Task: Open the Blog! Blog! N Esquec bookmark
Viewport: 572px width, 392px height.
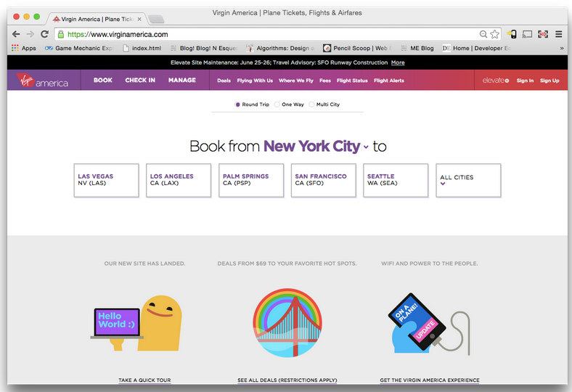Action: coord(204,48)
